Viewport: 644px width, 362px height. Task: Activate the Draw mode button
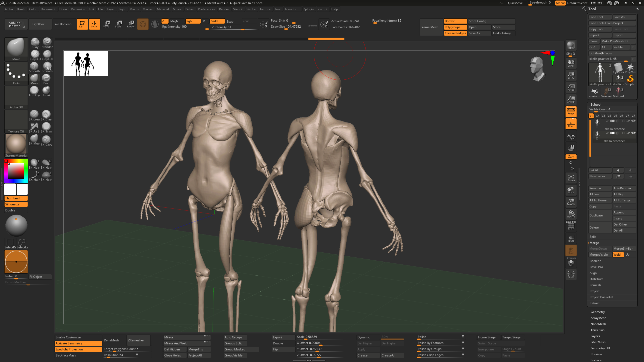tap(94, 24)
